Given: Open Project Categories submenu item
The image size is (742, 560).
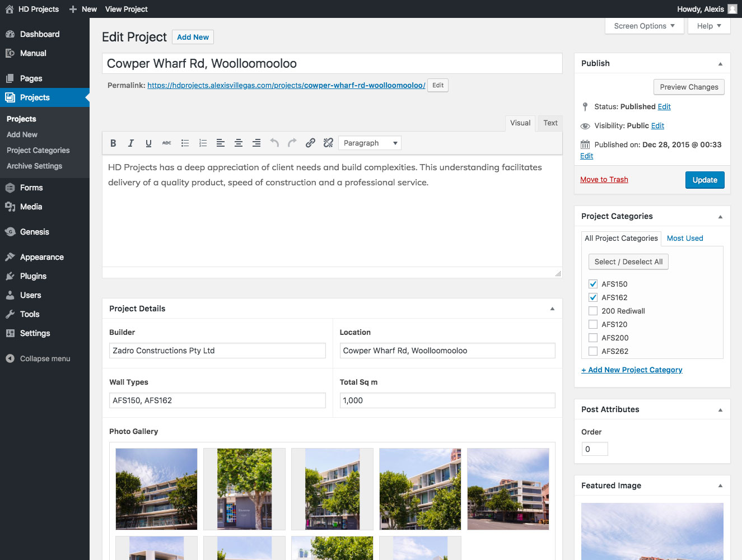Looking at the screenshot, I should 38,150.
